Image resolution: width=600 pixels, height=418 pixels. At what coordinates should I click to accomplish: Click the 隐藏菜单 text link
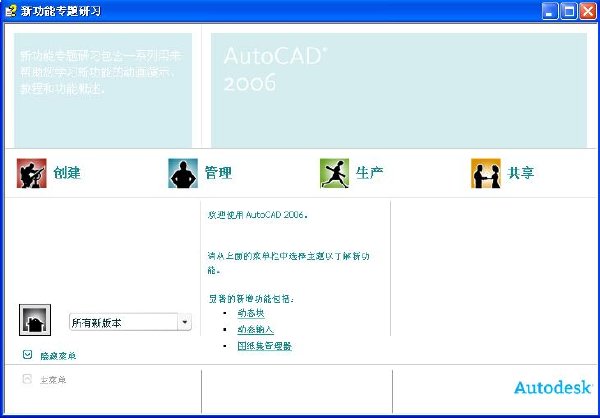[58, 356]
